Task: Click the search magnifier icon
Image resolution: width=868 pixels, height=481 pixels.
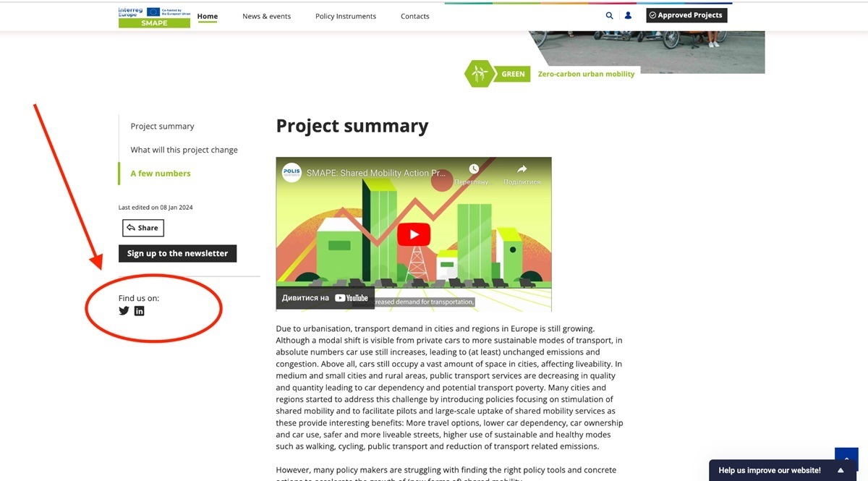Action: pos(609,15)
